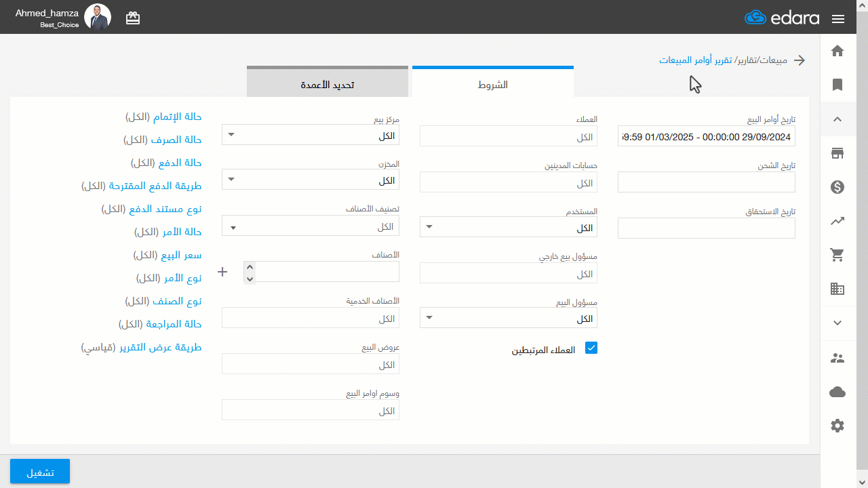The height and width of the screenshot is (488, 868).
Task: Click the shopping cart icon in sidebar
Action: (837, 255)
